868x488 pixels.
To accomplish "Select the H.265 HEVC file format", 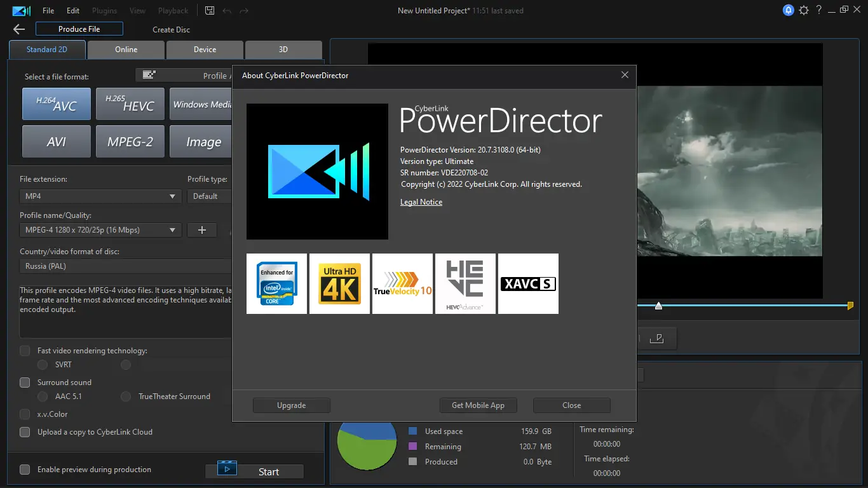I will point(130,104).
